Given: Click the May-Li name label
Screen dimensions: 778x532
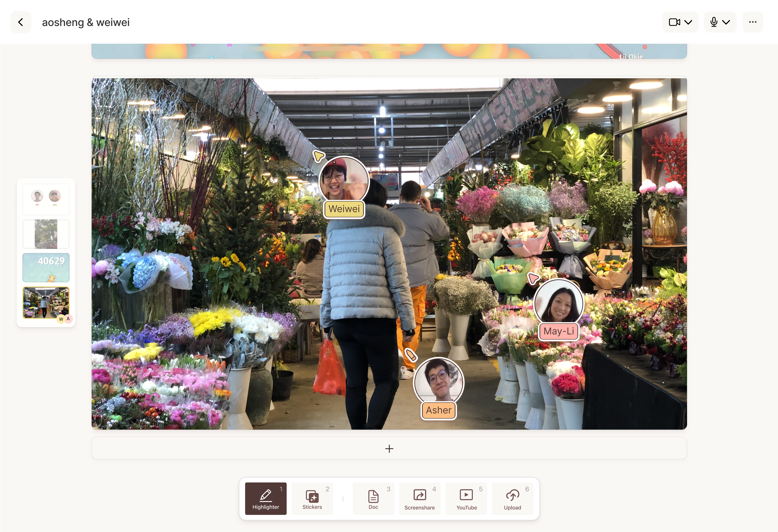Looking at the screenshot, I should (x=558, y=331).
